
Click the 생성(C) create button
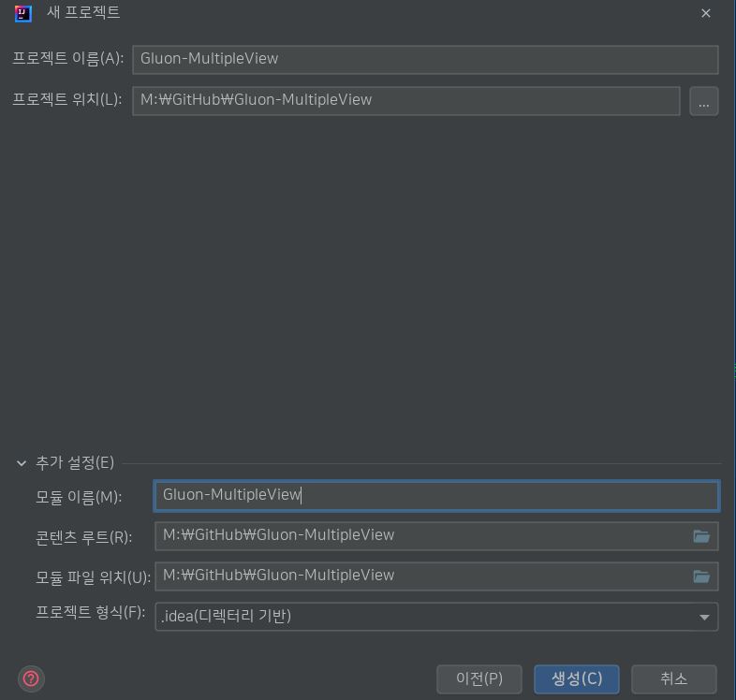[577, 678]
